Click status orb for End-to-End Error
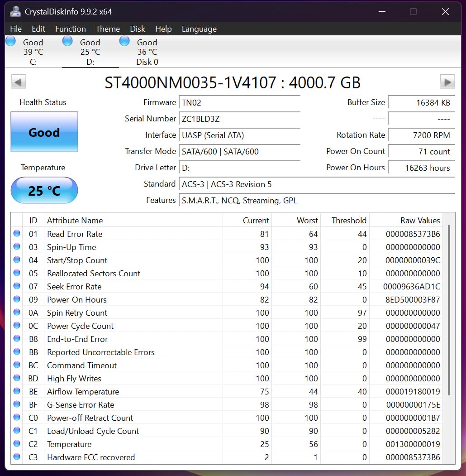 (x=17, y=338)
